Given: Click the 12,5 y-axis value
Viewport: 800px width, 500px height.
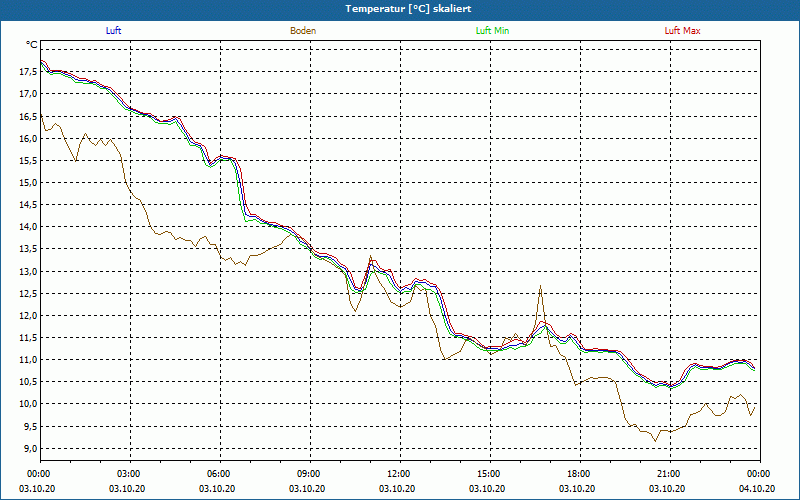Looking at the screenshot, I should coord(28,293).
